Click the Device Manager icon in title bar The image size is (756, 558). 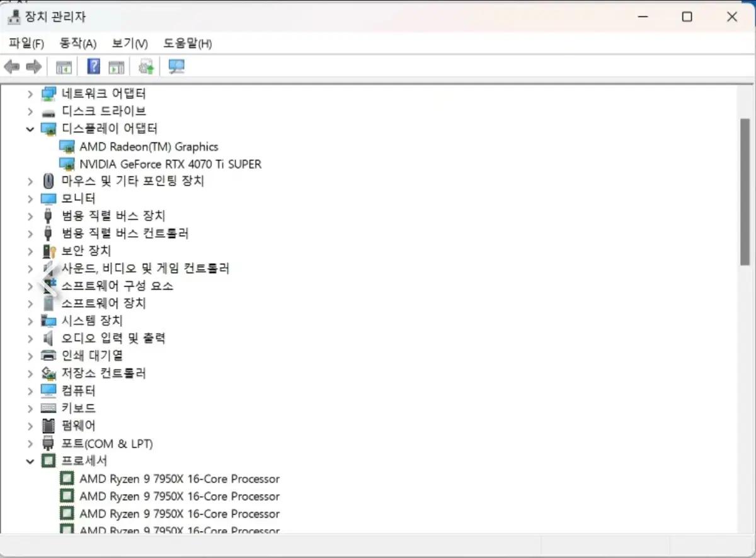coord(14,16)
